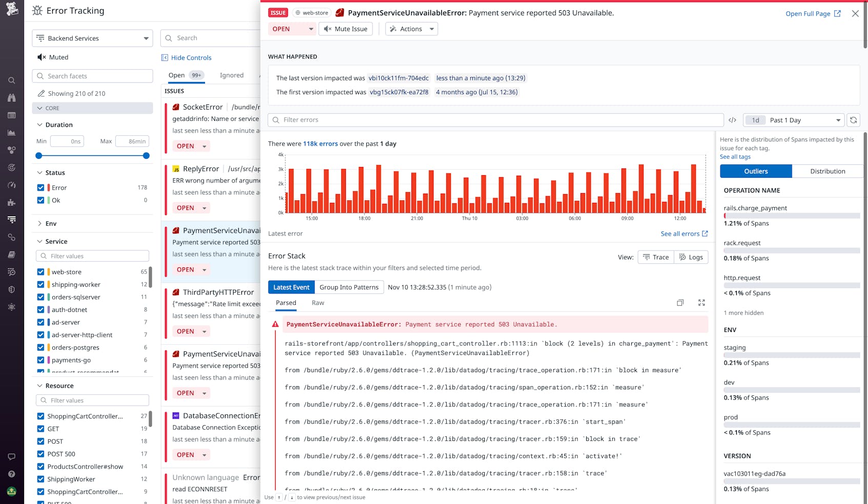This screenshot has width=868, height=504.
Task: Select the Service Map icon in sidebar
Action: click(11, 150)
